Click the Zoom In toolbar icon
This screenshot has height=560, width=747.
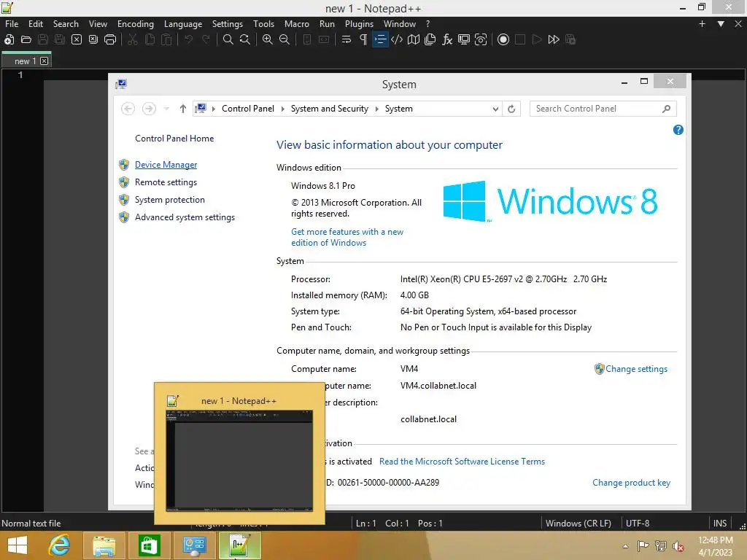pos(267,39)
